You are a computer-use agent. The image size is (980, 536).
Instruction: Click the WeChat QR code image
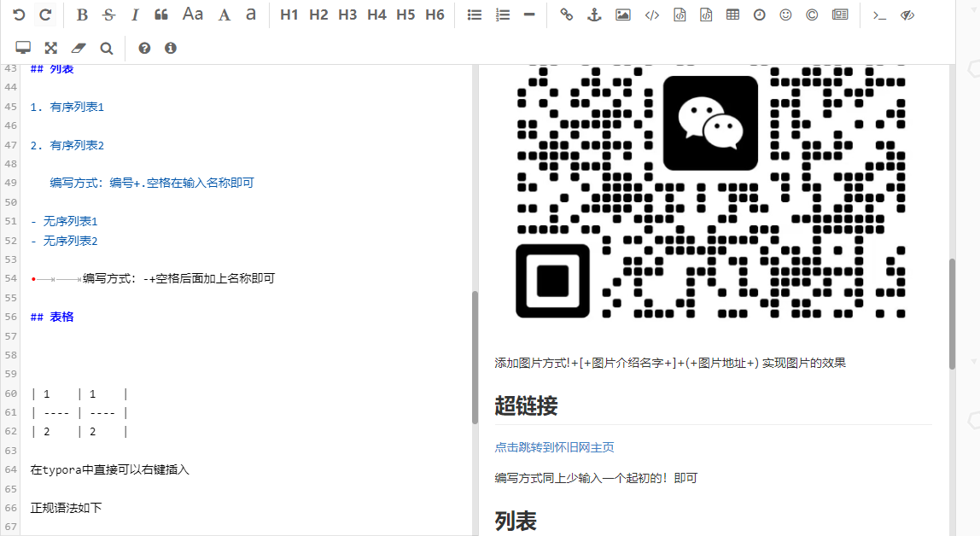711,191
